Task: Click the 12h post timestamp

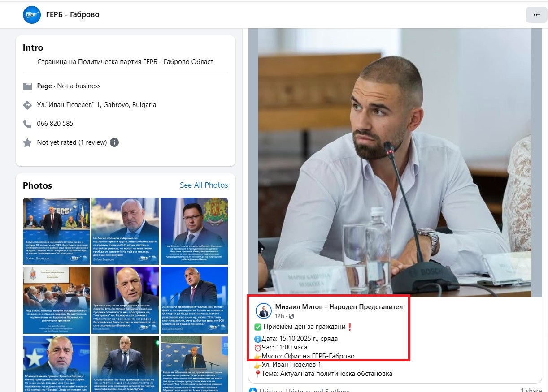Action: (x=279, y=316)
